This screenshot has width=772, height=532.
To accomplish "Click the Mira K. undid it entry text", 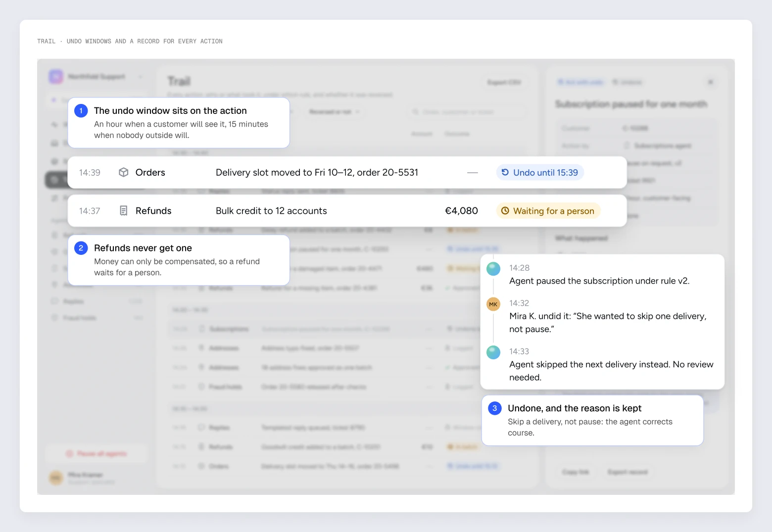I will point(608,323).
